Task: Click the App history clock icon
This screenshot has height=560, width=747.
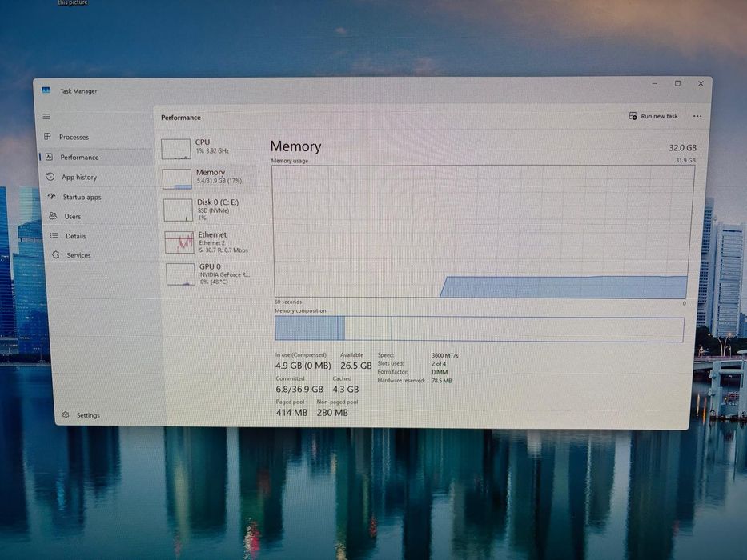Action: 50,177
